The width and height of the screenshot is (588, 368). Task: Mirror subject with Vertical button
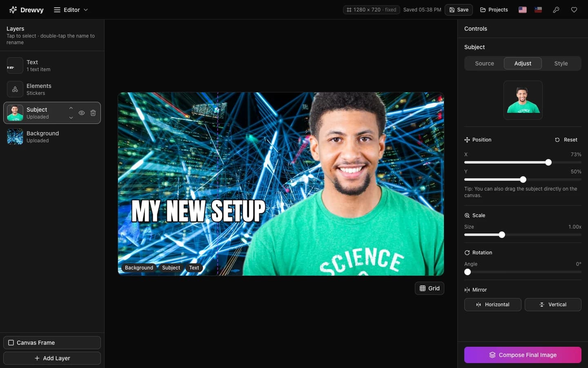(553, 305)
